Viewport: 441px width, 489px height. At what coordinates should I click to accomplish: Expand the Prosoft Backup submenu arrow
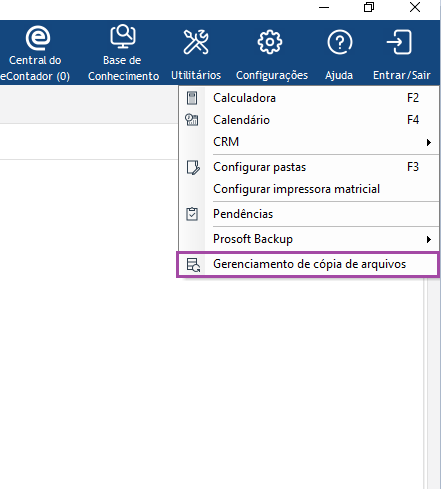[429, 239]
